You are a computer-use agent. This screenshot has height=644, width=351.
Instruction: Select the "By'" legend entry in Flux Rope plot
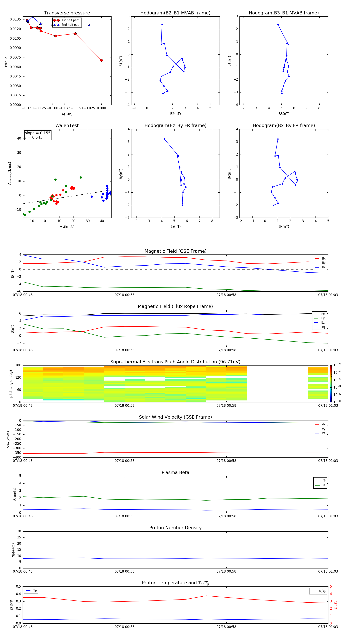pyautogui.click(x=320, y=318)
